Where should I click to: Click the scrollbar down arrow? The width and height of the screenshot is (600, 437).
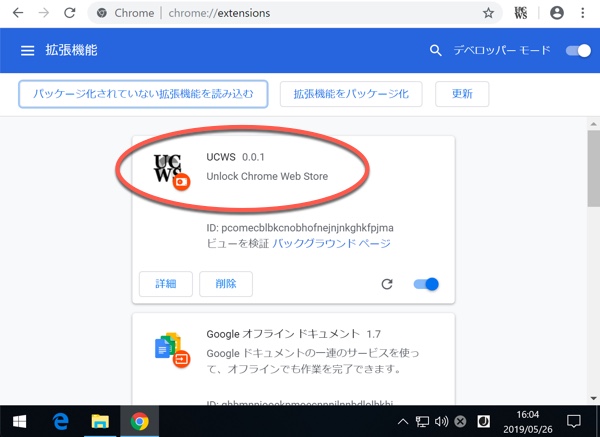(593, 398)
